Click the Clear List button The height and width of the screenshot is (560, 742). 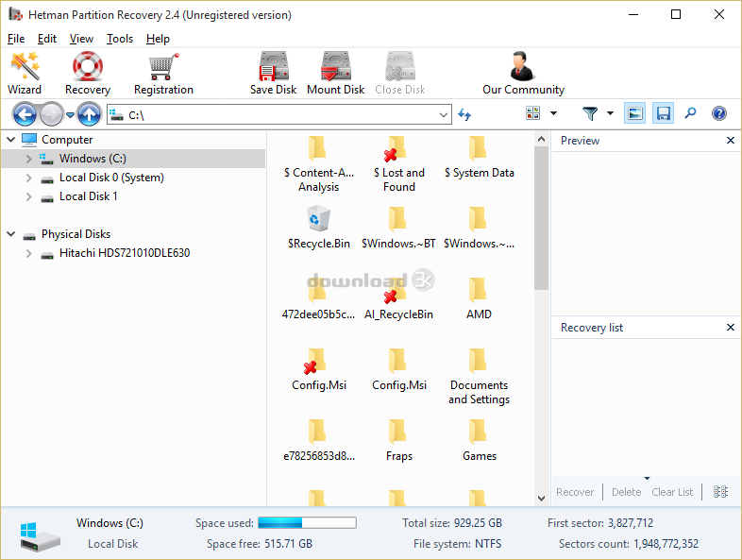(672, 492)
